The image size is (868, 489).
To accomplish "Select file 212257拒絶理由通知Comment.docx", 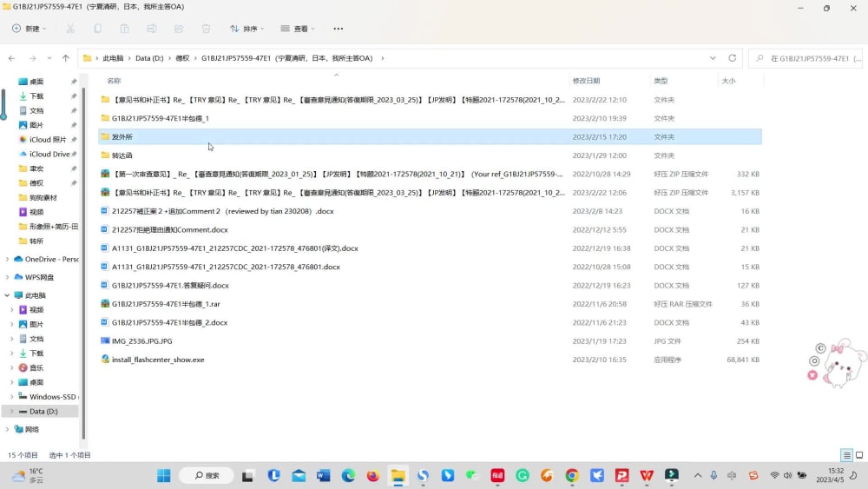I will pos(430,230).
